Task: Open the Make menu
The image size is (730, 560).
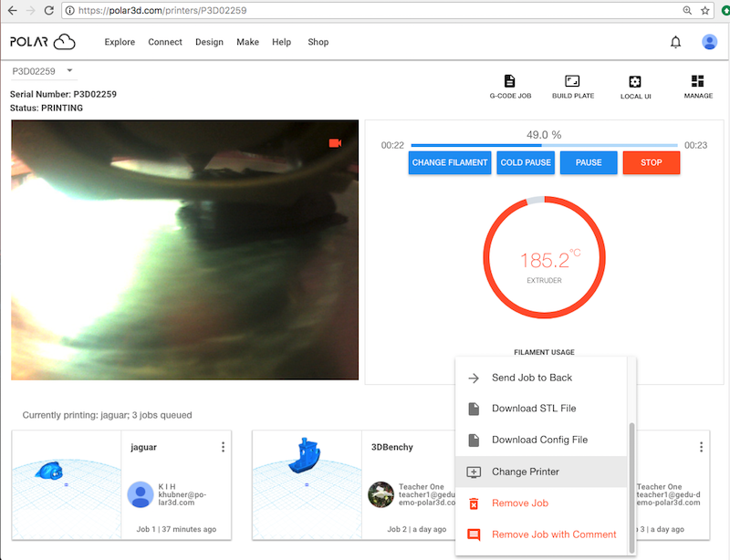Action: coord(247,42)
